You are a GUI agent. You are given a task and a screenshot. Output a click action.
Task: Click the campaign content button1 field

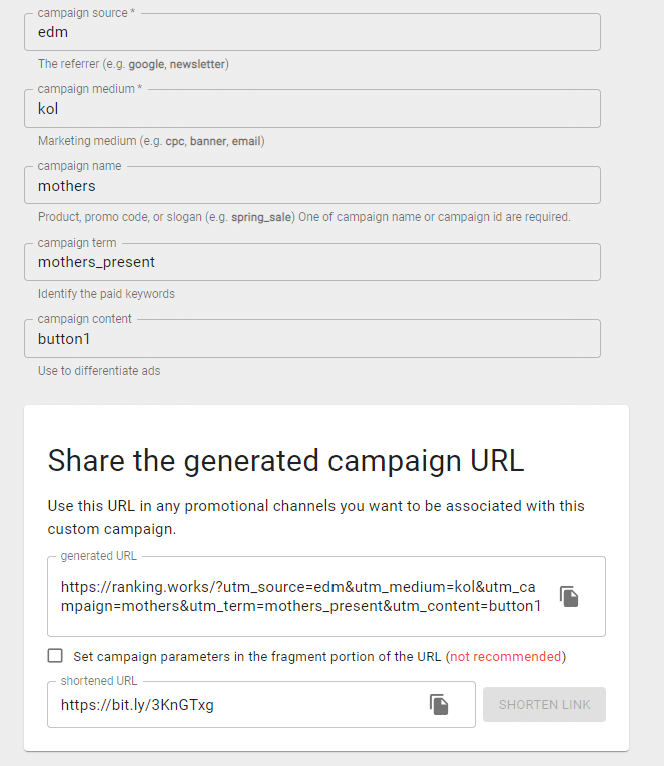tap(312, 339)
